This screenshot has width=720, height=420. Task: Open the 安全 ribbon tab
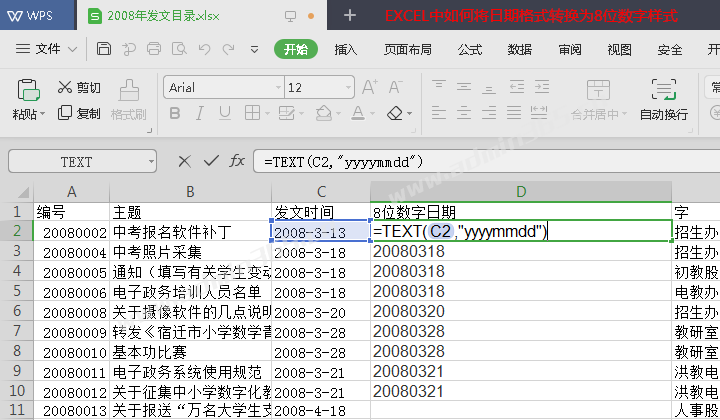point(669,49)
